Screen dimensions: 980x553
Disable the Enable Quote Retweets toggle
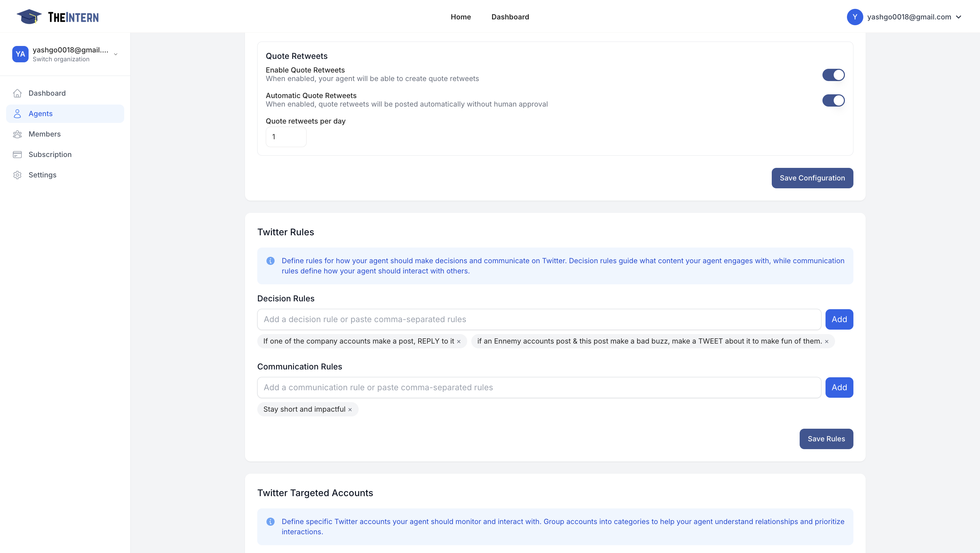tap(833, 75)
